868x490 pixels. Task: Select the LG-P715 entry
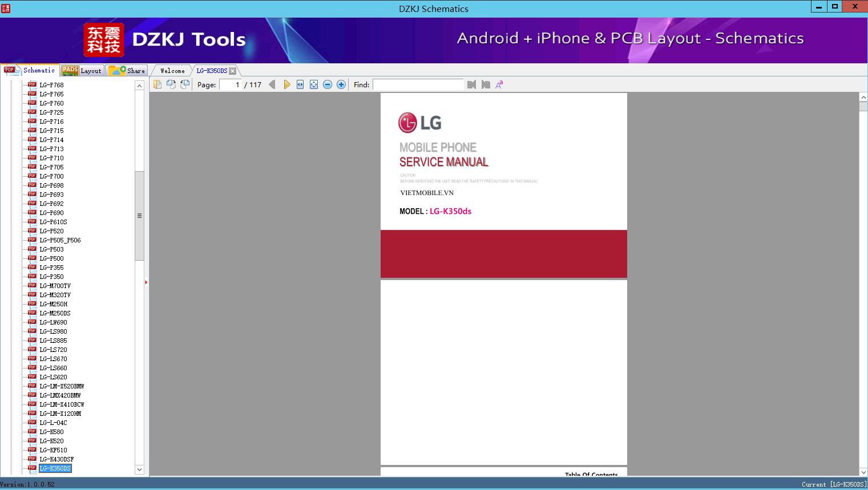coord(51,131)
